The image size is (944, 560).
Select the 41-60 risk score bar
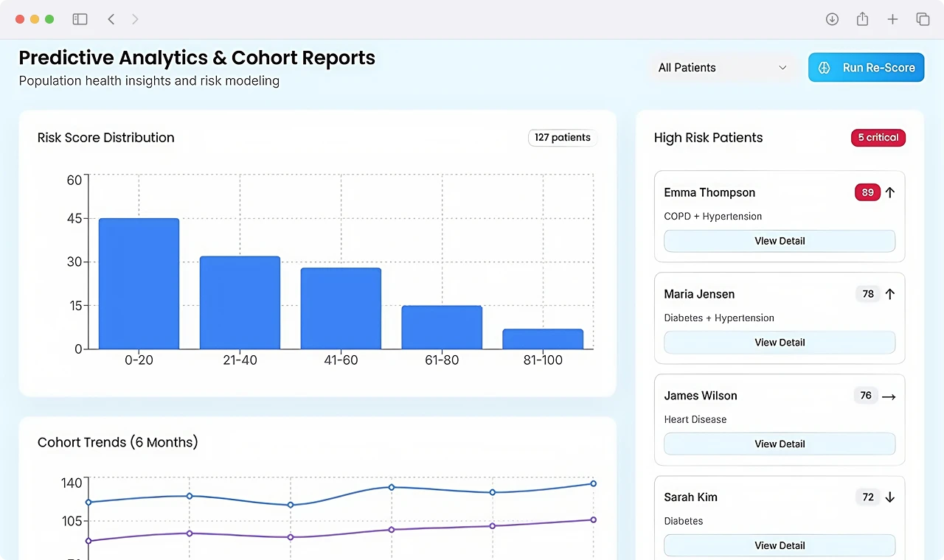(341, 309)
